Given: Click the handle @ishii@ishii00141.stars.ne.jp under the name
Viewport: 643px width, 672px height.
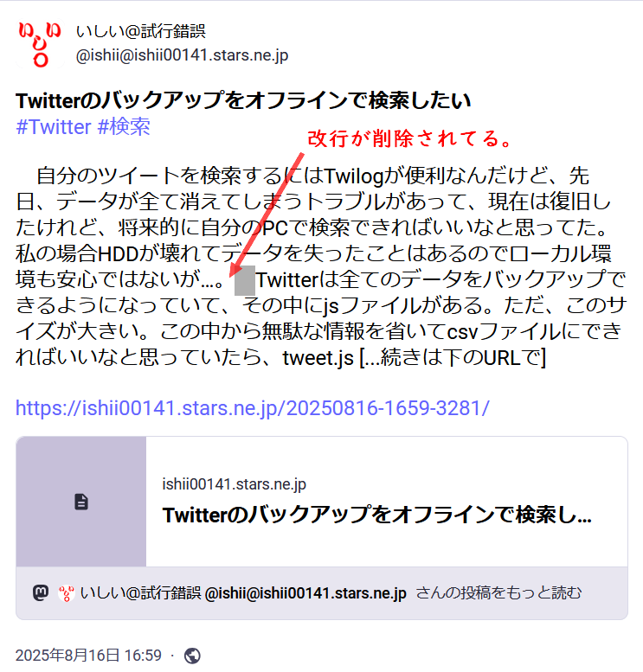Looking at the screenshot, I should (182, 55).
